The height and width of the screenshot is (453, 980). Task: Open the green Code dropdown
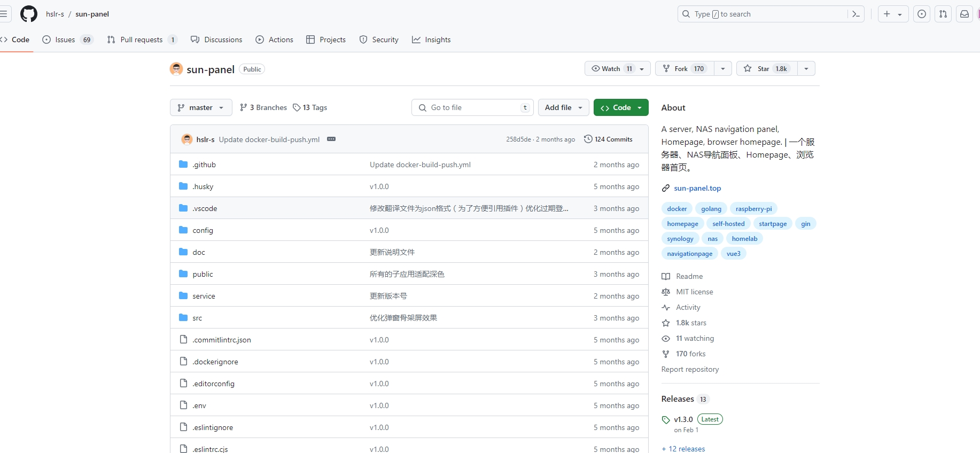(621, 107)
